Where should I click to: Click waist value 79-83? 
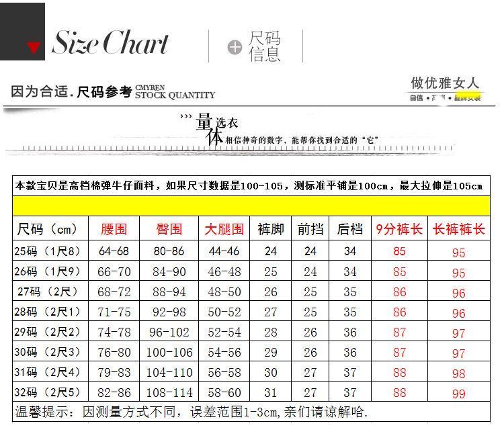114,373
